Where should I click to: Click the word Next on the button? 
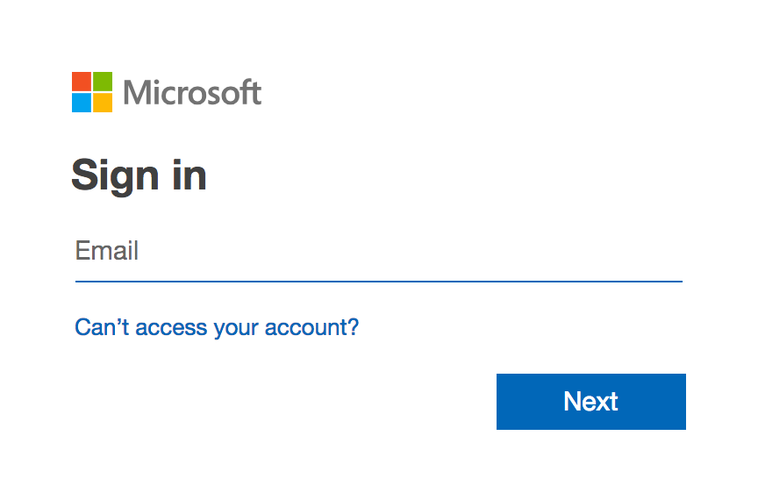[591, 401]
